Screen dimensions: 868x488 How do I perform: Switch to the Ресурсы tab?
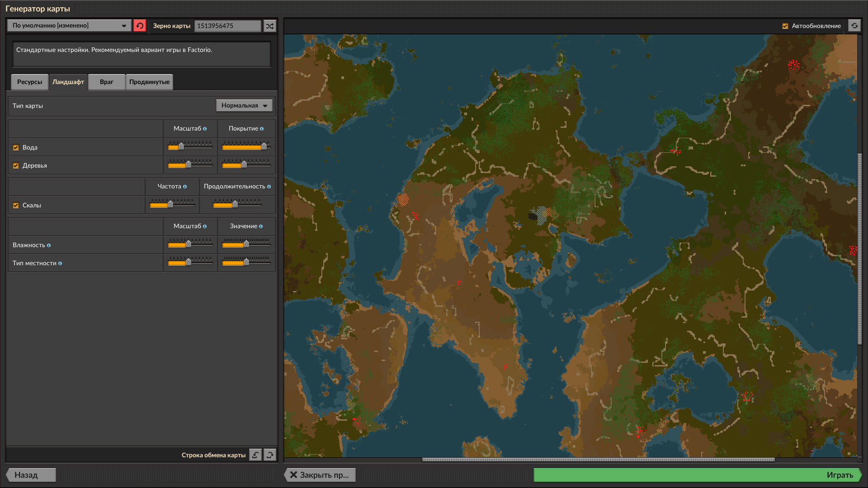[x=29, y=82]
